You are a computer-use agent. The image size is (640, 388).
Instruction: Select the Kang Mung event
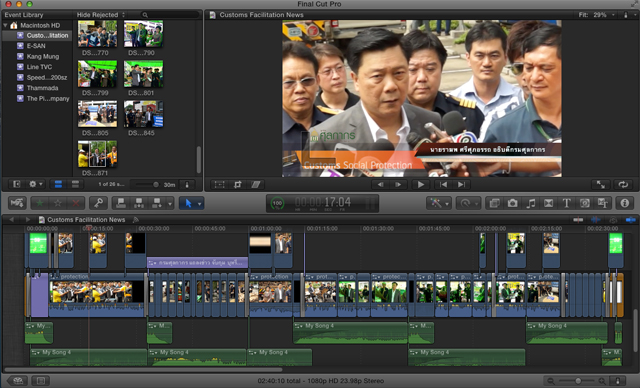42,56
